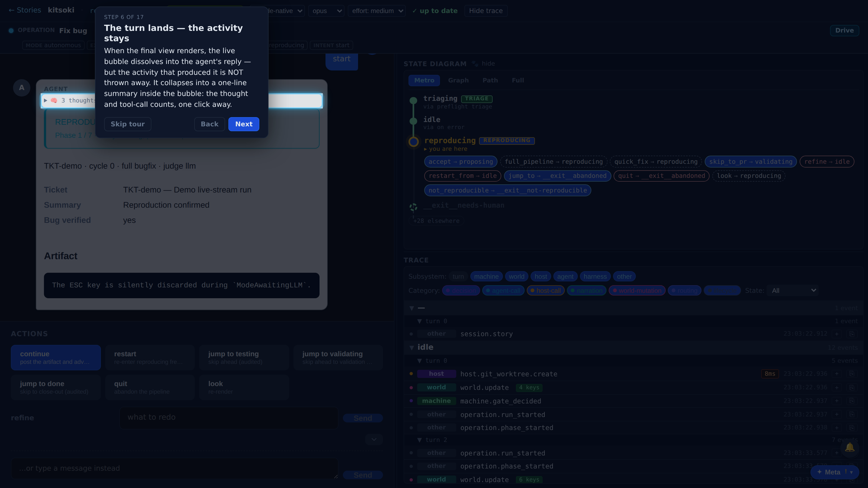Copy the host.git_worktree.create trace entry
The height and width of the screenshot is (488, 868).
(x=852, y=374)
